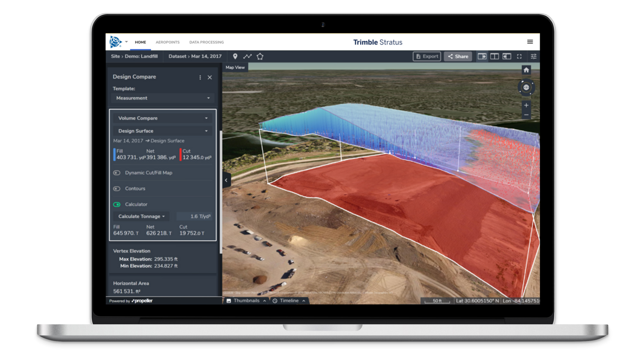Click the Fill 403 731 yd³ value
This screenshot has height=350, width=644.
pos(131,158)
